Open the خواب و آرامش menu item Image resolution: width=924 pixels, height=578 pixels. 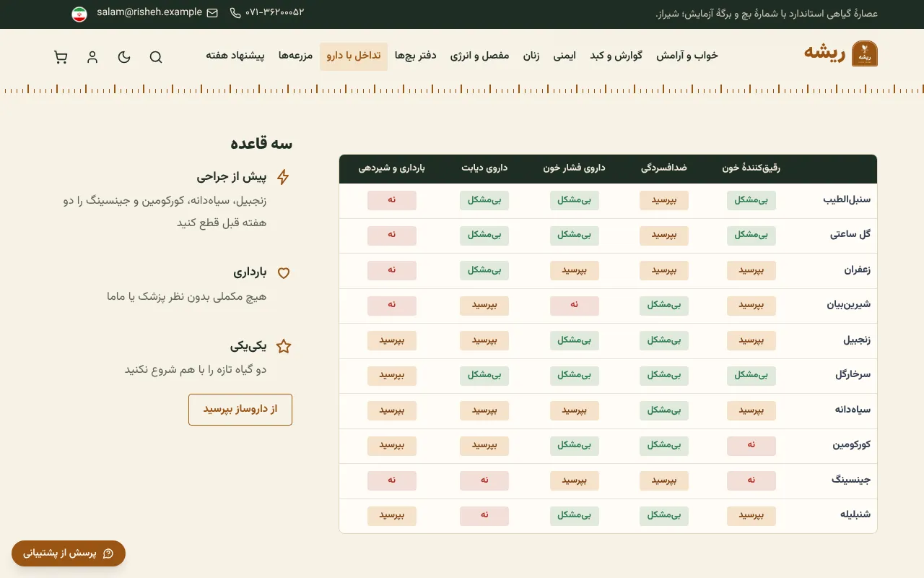(x=687, y=56)
